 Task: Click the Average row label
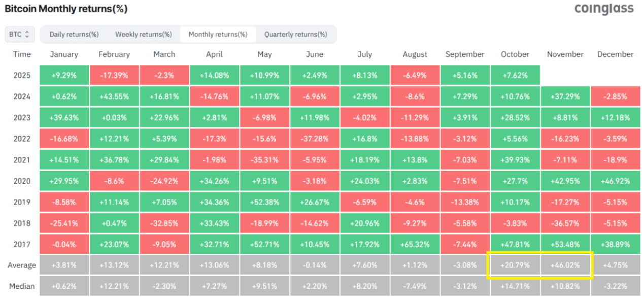point(22,265)
